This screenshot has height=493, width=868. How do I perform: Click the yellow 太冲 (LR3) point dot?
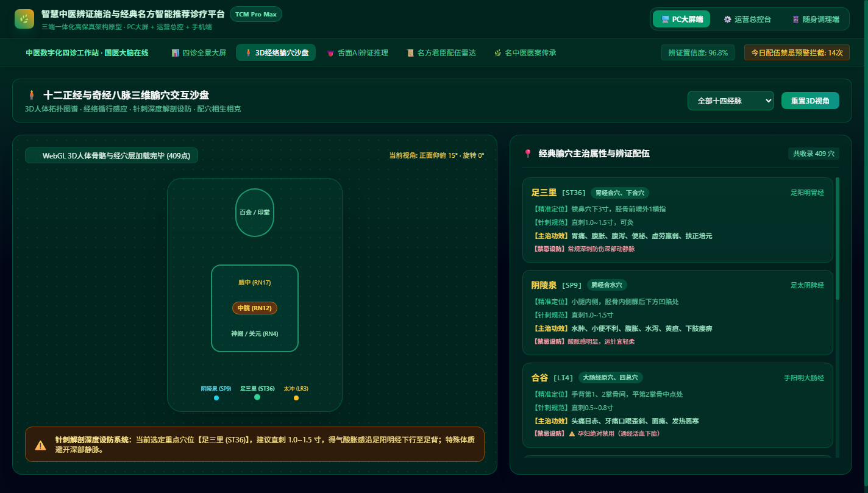[x=296, y=398]
